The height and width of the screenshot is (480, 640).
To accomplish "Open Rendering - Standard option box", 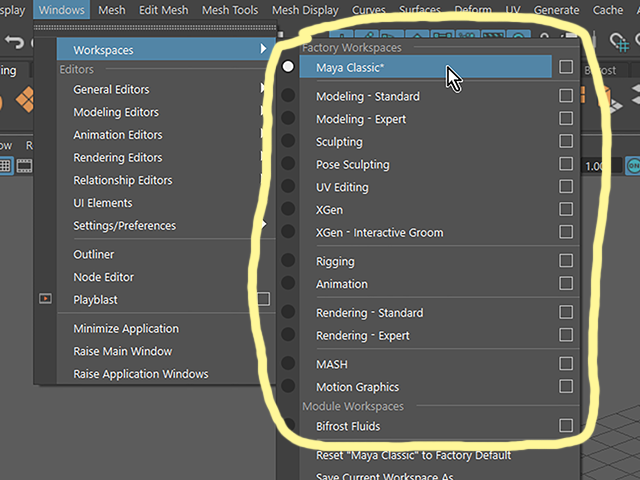I will pos(566,312).
